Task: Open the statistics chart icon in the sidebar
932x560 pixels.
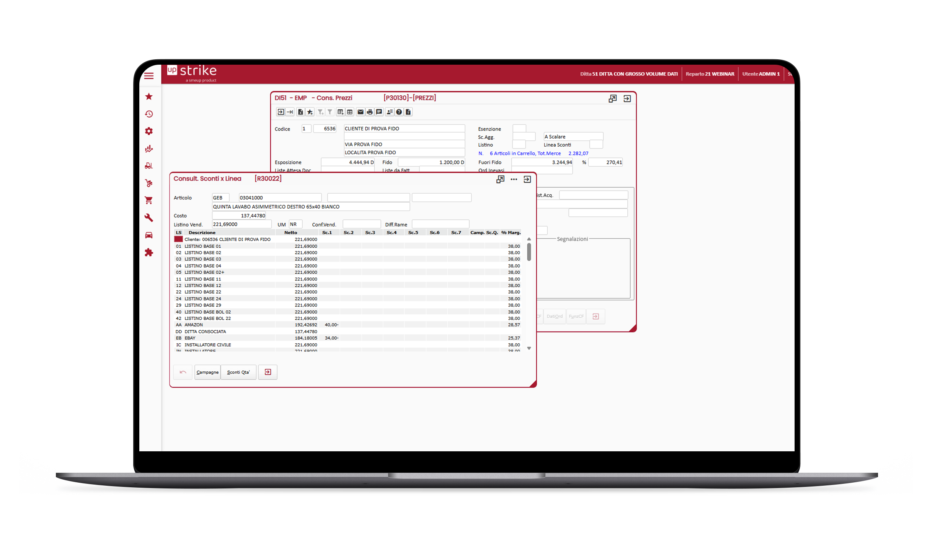Action: [x=149, y=149]
